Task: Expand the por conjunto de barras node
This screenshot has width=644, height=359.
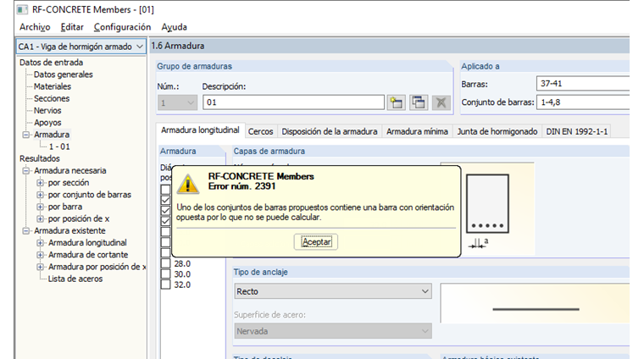Action: (x=41, y=195)
